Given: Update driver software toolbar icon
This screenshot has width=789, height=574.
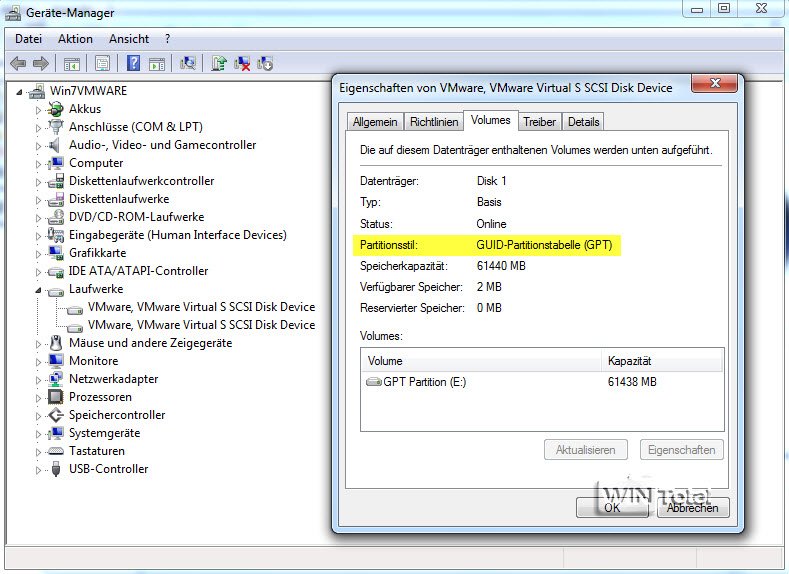Looking at the screenshot, I should click(x=219, y=63).
